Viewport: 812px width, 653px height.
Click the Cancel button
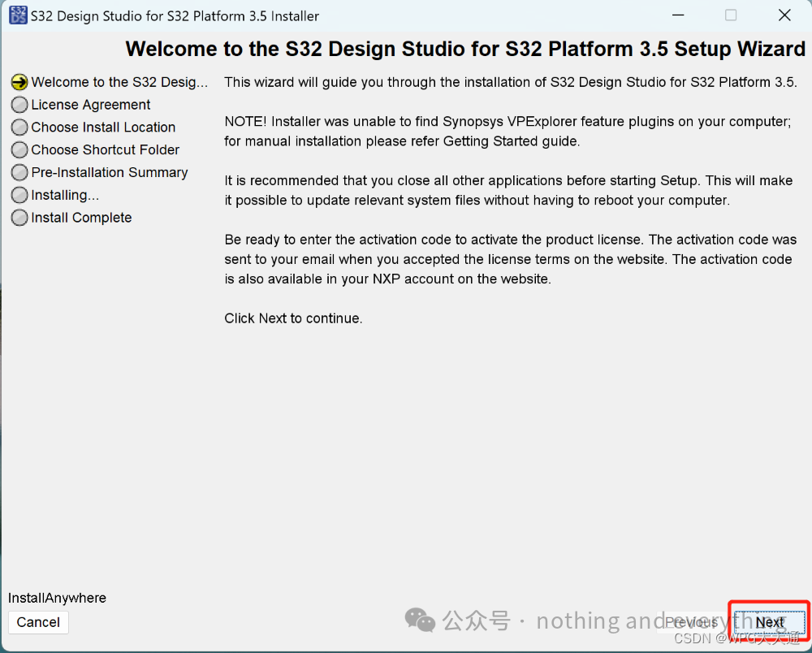pos(38,622)
